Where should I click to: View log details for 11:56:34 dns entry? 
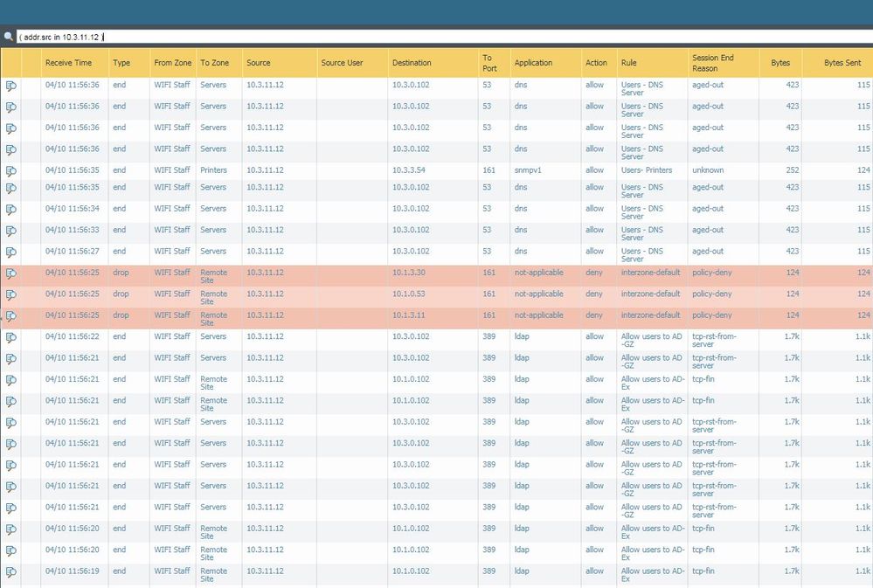[x=11, y=210]
